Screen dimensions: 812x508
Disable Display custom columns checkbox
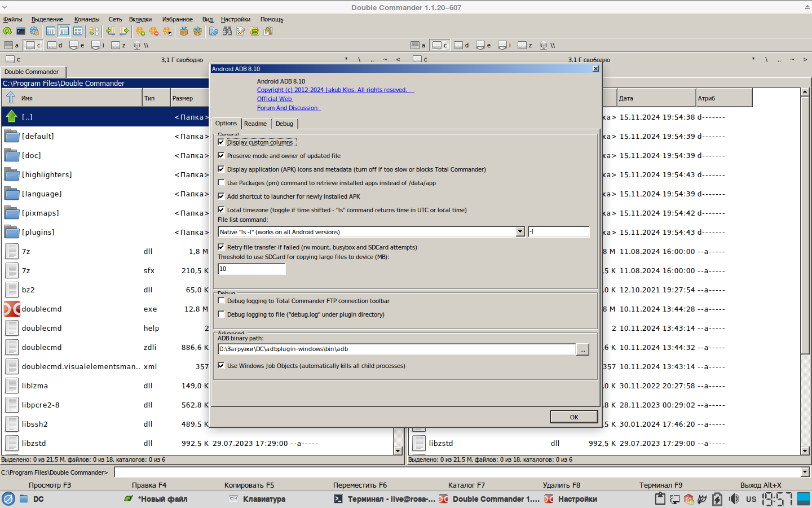click(221, 142)
